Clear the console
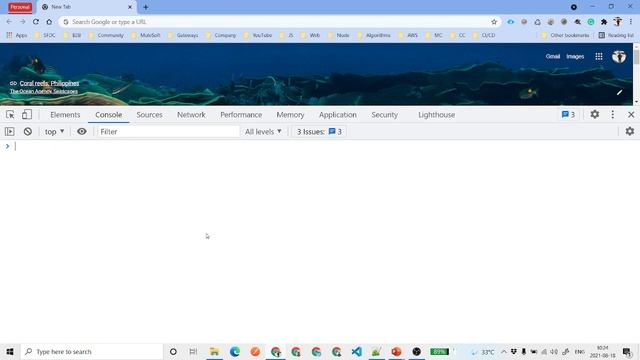This screenshot has width=640, height=360. (28, 131)
